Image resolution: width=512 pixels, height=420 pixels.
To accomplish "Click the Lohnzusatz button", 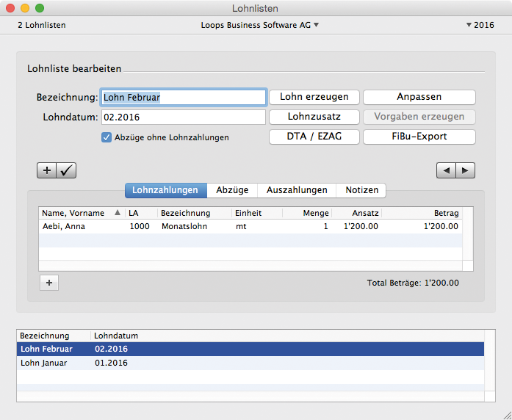I will pos(314,117).
